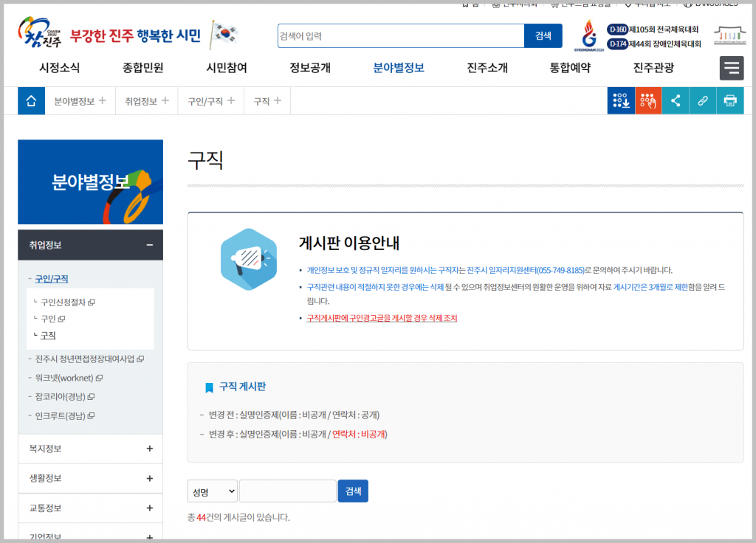This screenshot has width=756, height=543.
Task: Click the home icon in breadcrumb bar
Action: tap(31, 100)
